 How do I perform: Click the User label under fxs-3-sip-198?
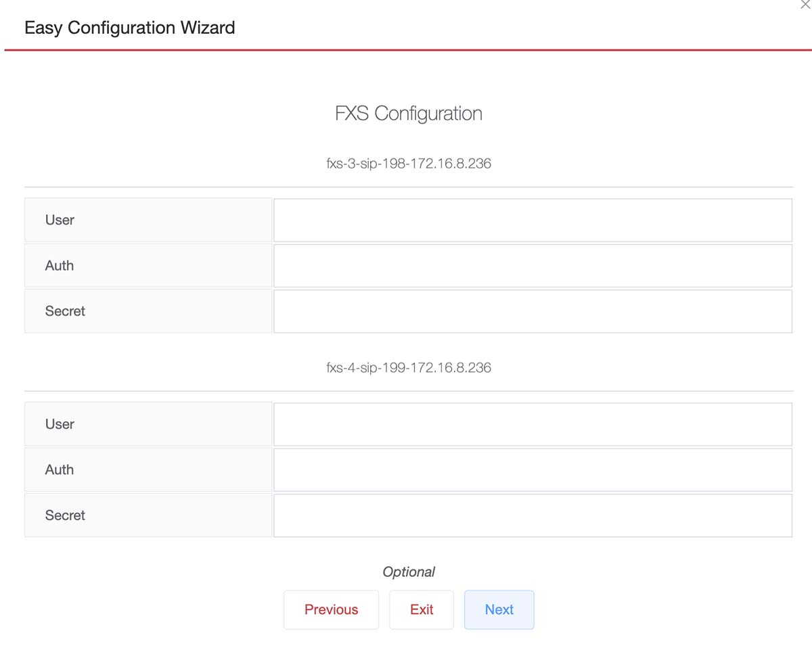pyautogui.click(x=60, y=220)
